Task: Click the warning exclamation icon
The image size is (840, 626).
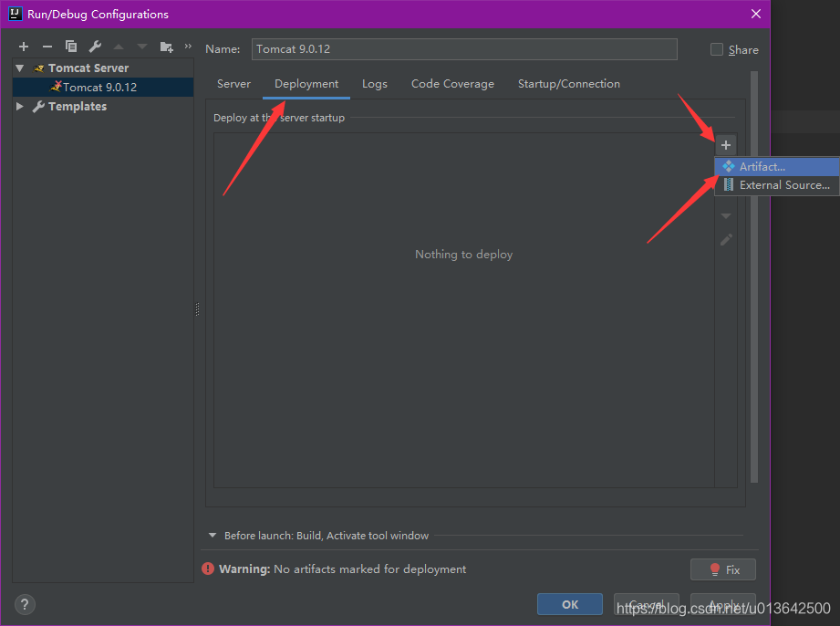Action: click(x=208, y=569)
